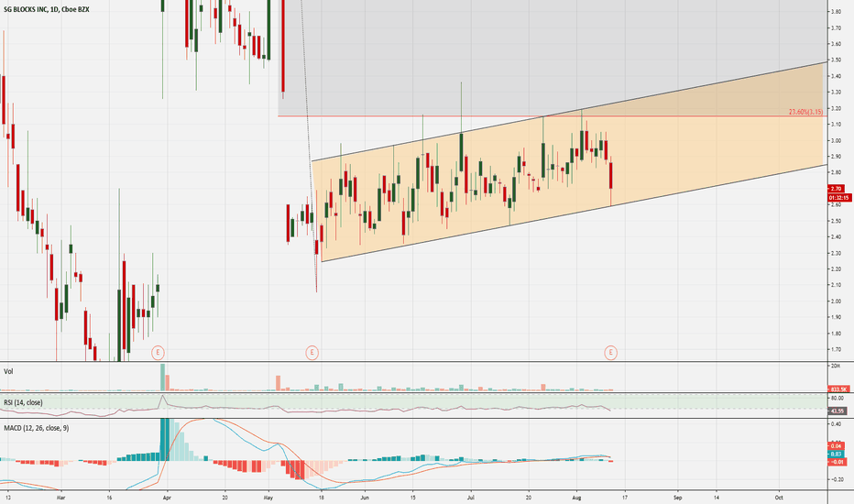Image resolution: width=854 pixels, height=504 pixels.
Task: Click the 3.50 price axis label
Action: [x=836, y=60]
